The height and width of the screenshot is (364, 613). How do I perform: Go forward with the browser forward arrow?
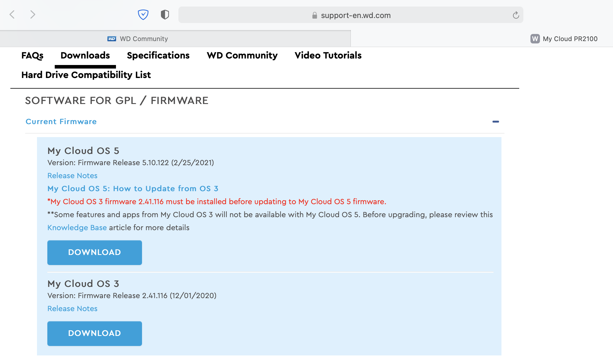(33, 14)
